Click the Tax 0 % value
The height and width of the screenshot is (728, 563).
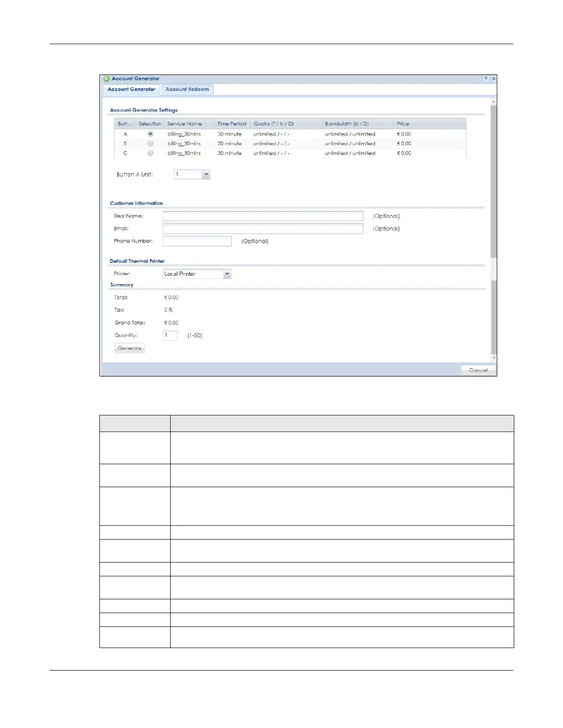(168, 310)
